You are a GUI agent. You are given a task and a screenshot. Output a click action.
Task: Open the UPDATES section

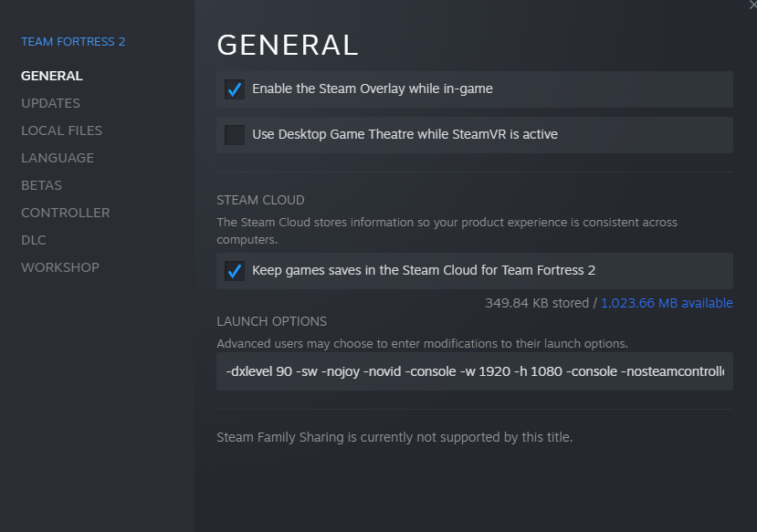(50, 103)
